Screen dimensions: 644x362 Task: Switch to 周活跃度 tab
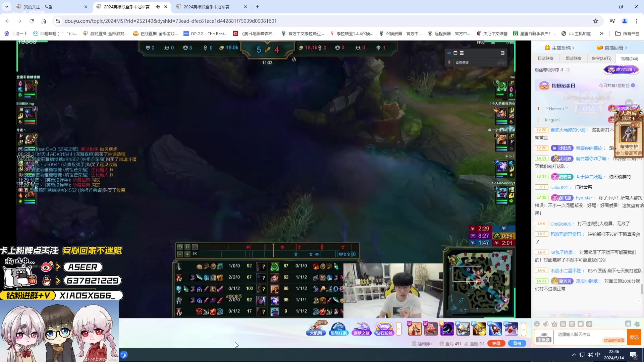point(574,59)
